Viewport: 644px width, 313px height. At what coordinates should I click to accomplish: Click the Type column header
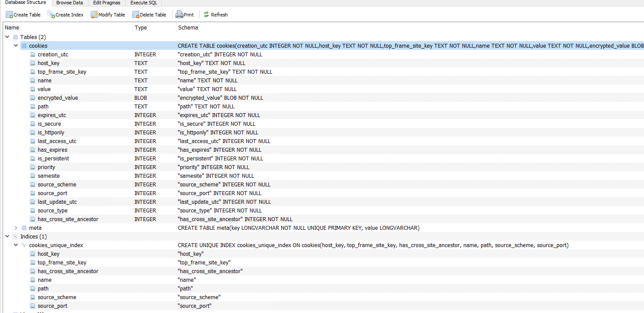(154, 28)
